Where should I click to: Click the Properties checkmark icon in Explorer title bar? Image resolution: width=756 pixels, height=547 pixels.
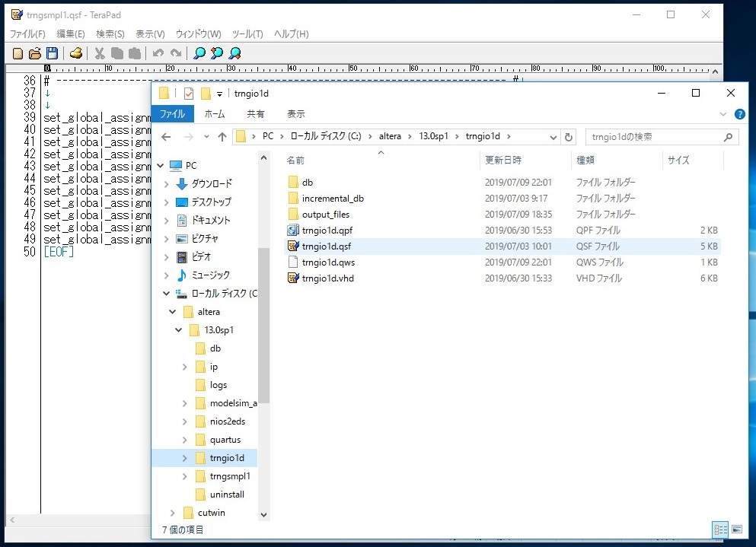click(x=189, y=93)
